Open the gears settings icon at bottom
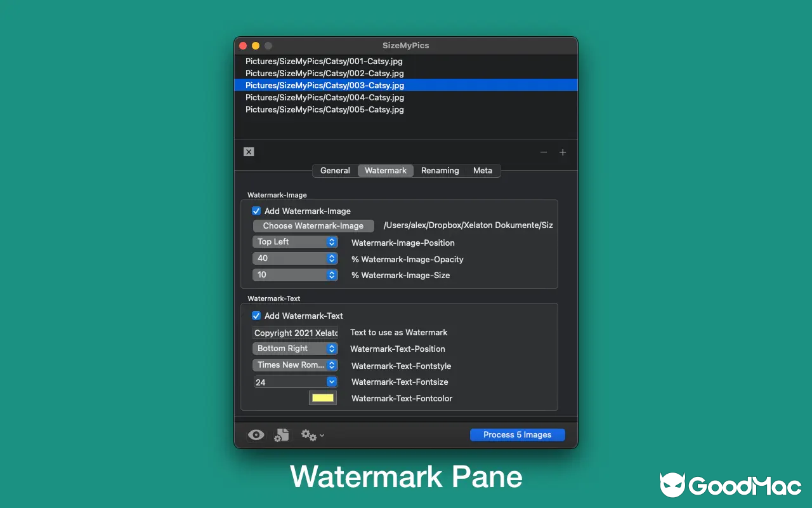This screenshot has width=812, height=508. tap(308, 435)
